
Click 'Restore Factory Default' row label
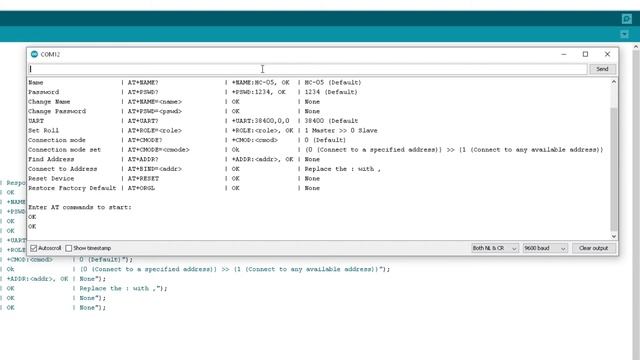point(72,188)
